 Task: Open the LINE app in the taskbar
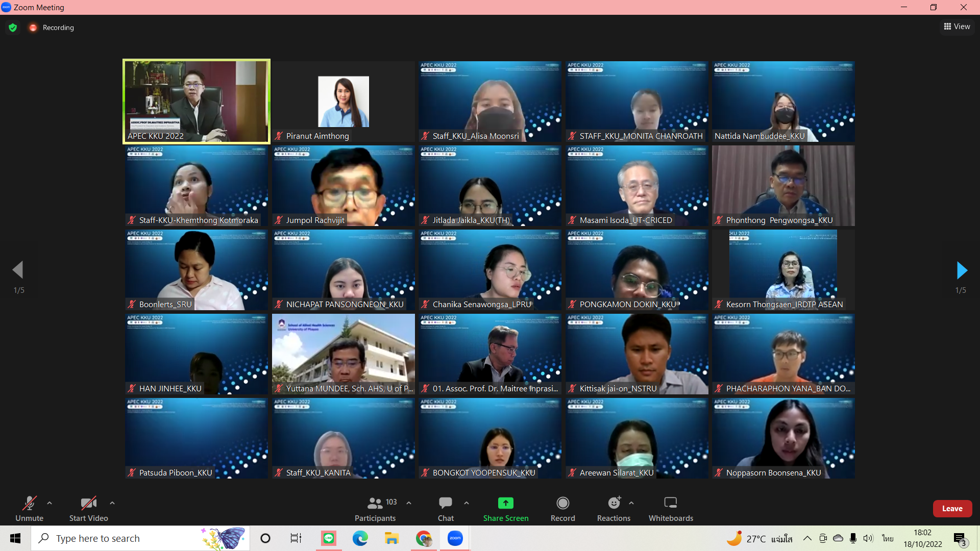[328, 538]
